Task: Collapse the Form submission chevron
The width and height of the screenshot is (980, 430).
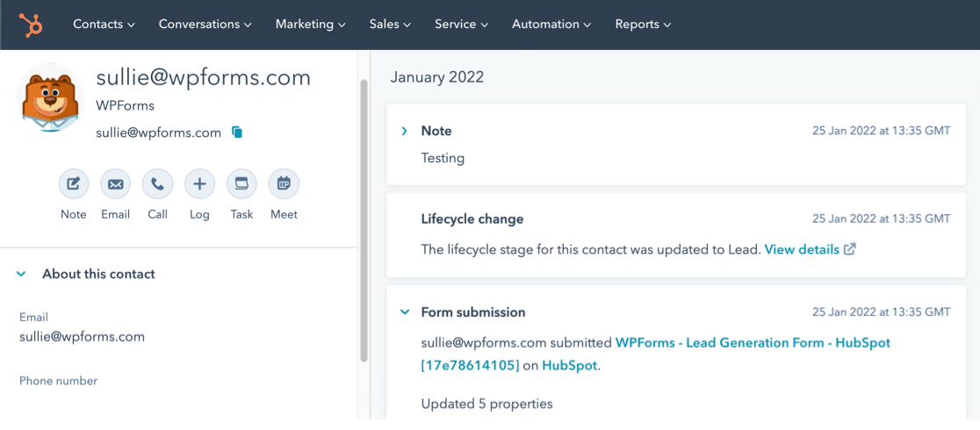Action: tap(404, 312)
